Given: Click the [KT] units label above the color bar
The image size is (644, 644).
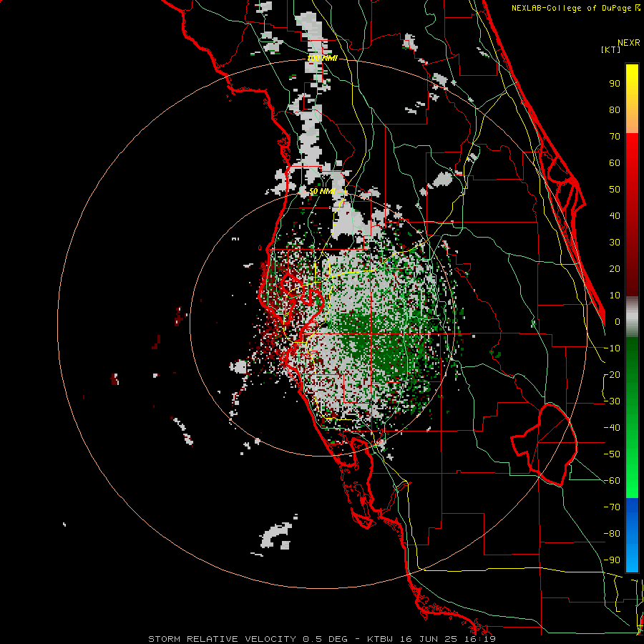Looking at the screenshot, I should [611, 49].
